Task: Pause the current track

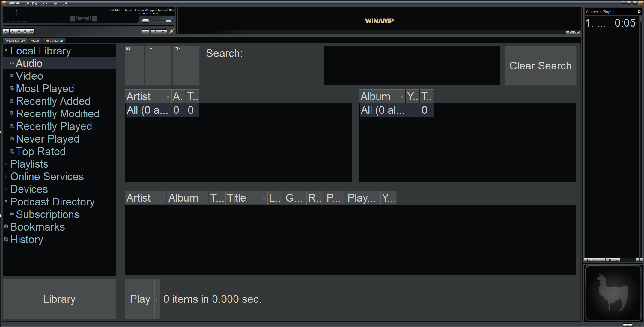Action: coord(19,31)
